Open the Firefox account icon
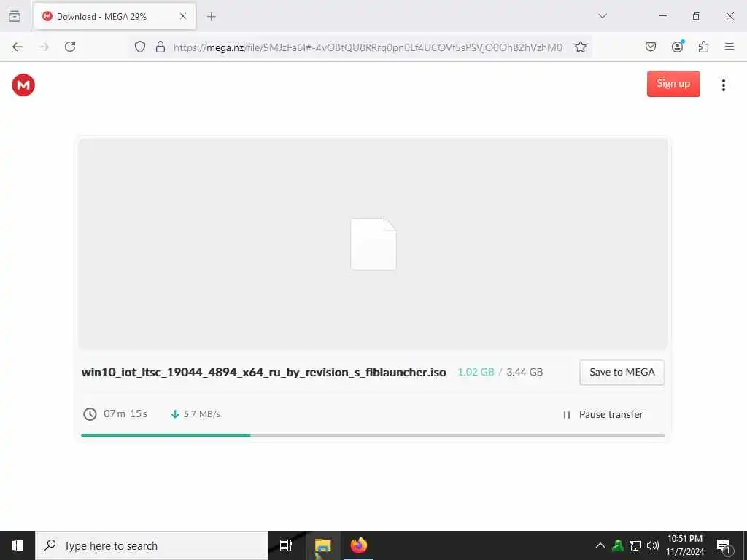Image resolution: width=747 pixels, height=560 pixels. 677,46
